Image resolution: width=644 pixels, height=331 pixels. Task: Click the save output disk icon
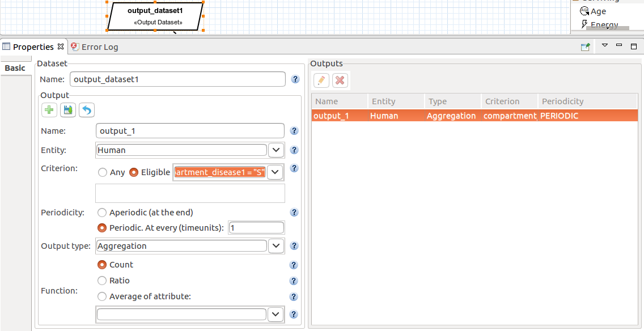coord(68,110)
